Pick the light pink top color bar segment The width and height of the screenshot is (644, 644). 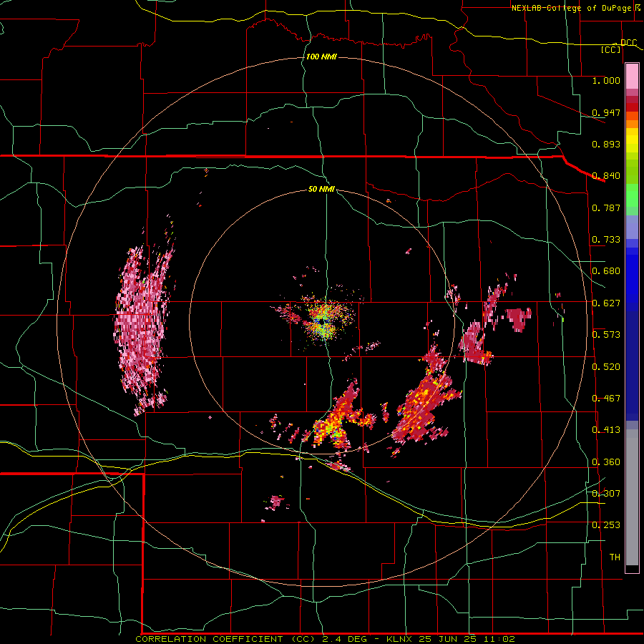(632, 77)
